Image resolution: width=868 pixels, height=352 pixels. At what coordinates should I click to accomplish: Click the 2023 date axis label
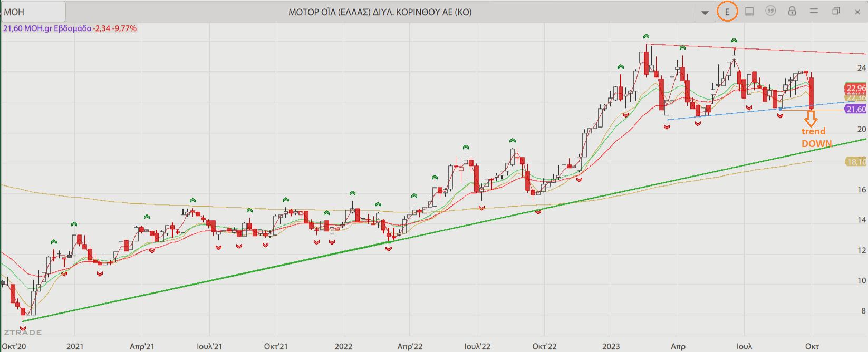coord(611,346)
